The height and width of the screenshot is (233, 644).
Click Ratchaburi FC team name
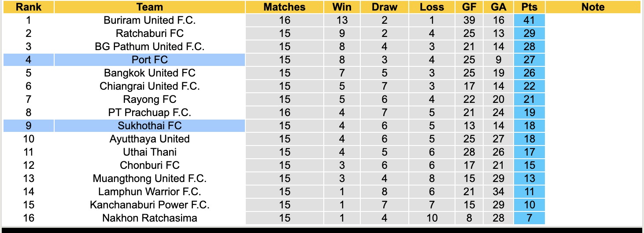pyautogui.click(x=150, y=33)
